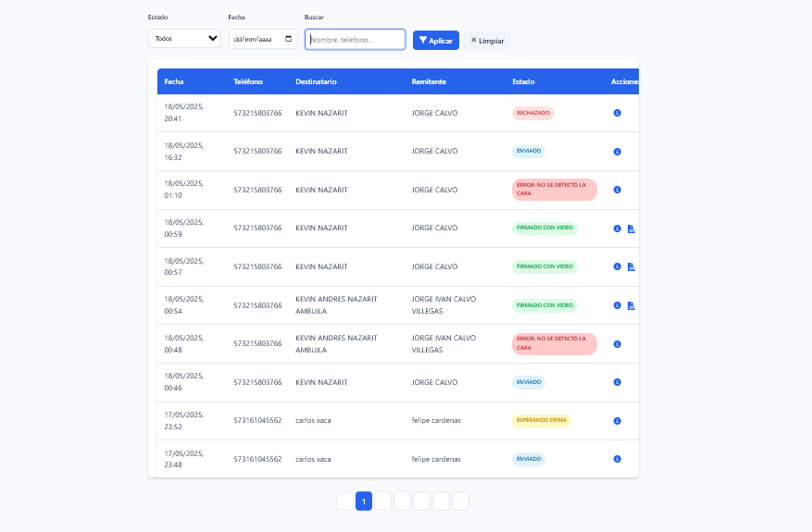Open signed document for the 00:54 row

pyautogui.click(x=631, y=305)
